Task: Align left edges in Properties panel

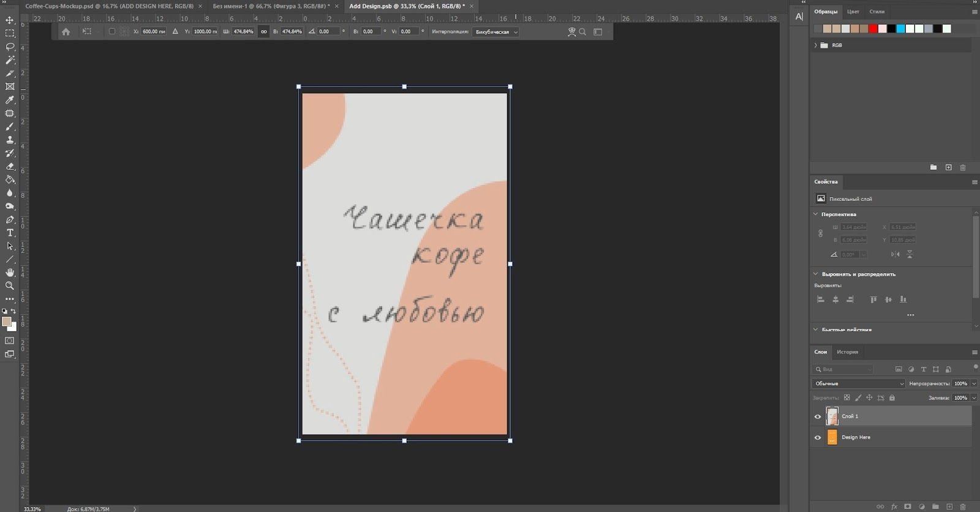Action: pyautogui.click(x=821, y=299)
